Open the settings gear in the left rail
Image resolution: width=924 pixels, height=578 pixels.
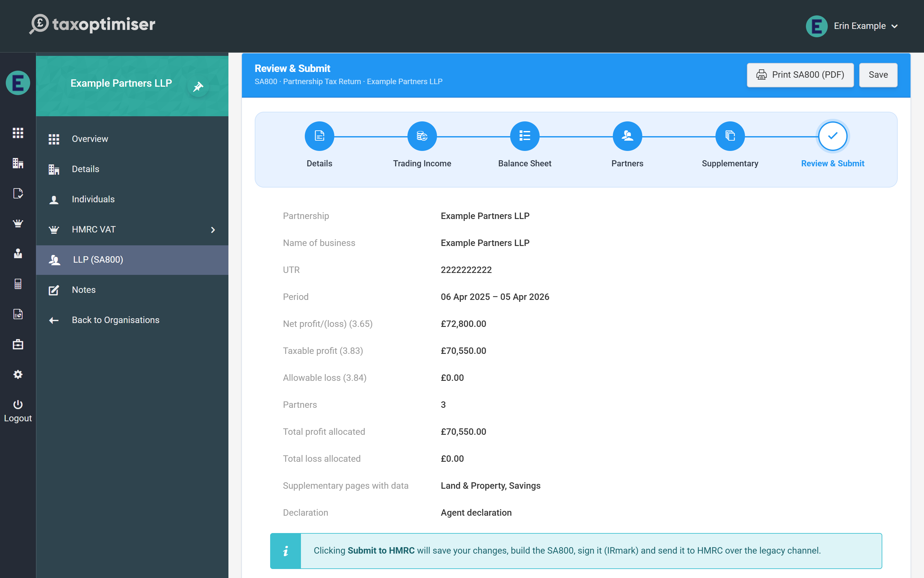click(18, 374)
